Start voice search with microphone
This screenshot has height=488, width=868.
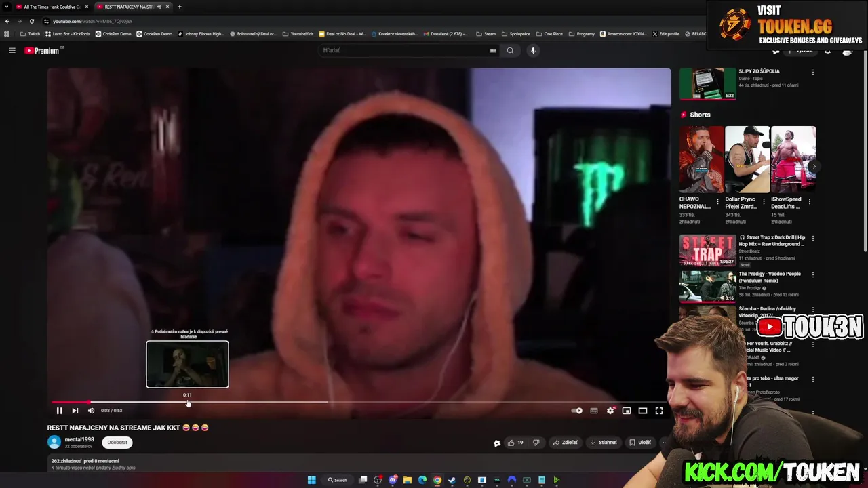[533, 50]
